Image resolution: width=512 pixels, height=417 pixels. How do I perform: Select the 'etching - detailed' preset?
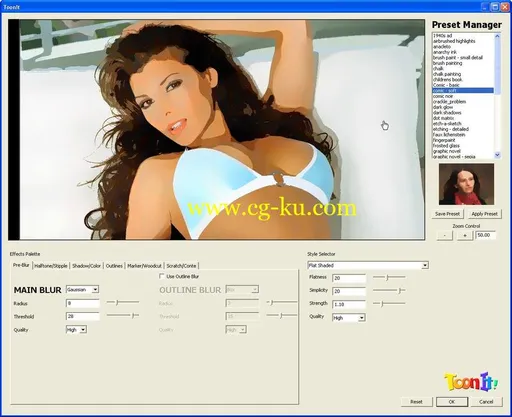click(x=451, y=129)
